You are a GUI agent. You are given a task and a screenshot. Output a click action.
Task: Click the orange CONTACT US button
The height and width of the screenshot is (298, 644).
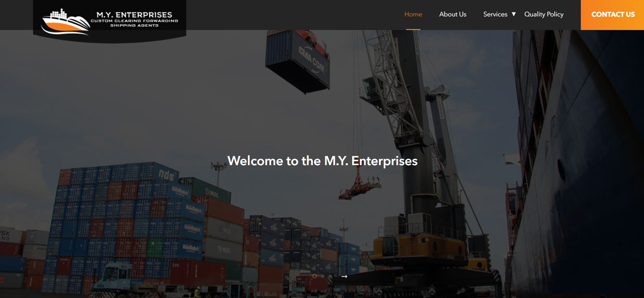coord(612,15)
